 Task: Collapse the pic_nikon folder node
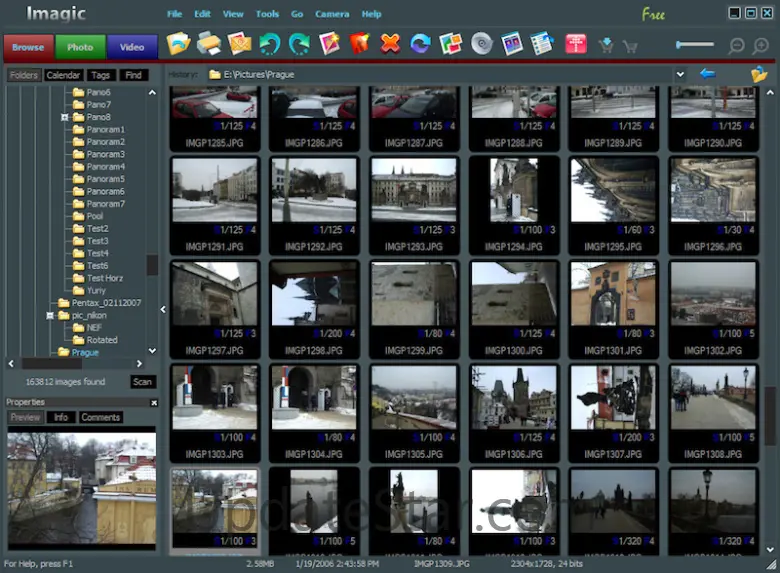coord(50,315)
